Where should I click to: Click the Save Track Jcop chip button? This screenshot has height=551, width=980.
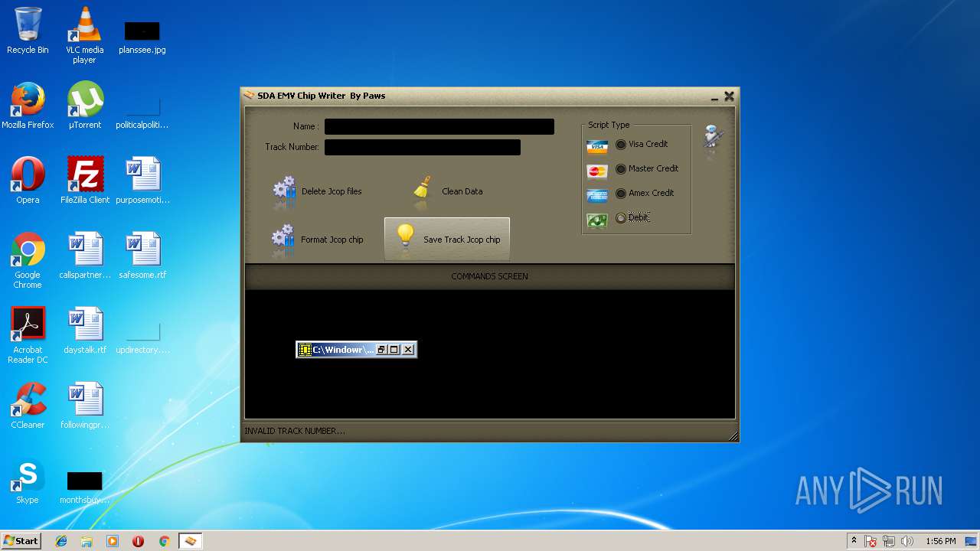point(447,240)
